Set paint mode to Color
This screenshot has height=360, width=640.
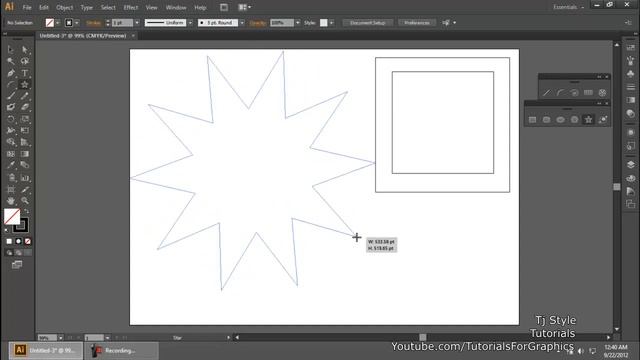[x=9, y=241]
